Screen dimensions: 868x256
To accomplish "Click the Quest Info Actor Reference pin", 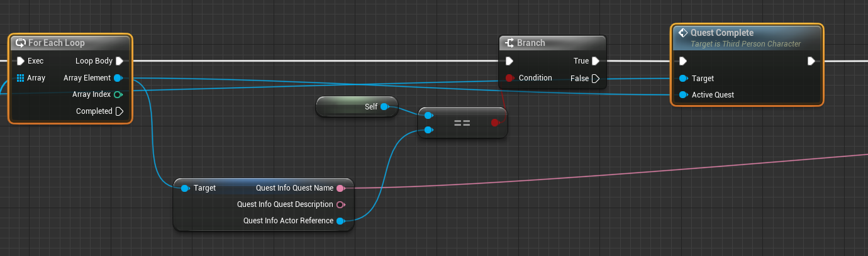I will tap(340, 221).
